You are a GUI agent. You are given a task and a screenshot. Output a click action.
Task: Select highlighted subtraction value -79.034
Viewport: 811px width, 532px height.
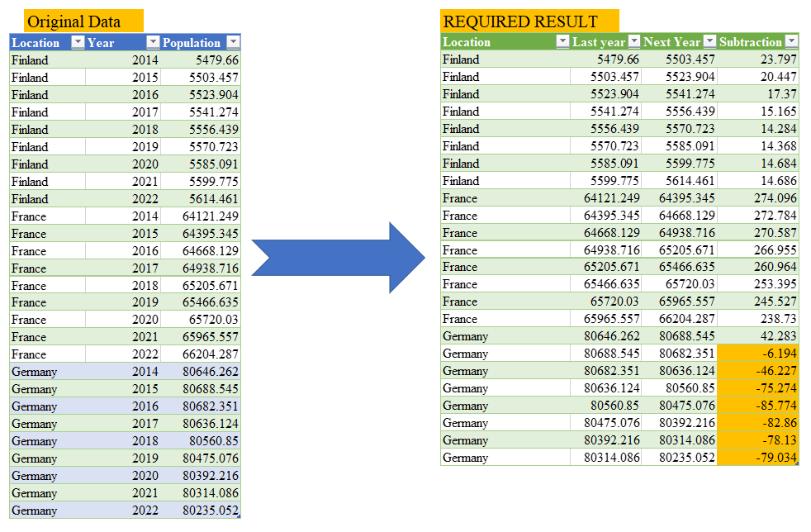(x=757, y=458)
